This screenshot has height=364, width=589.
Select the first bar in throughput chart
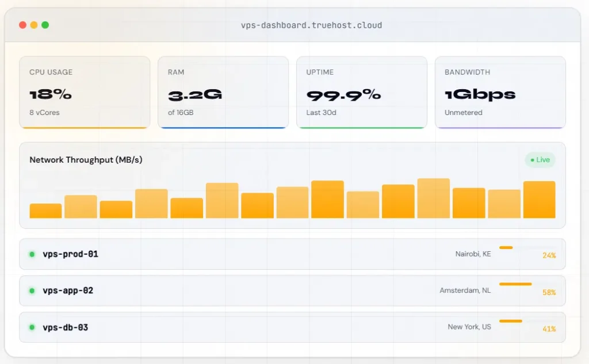45,210
